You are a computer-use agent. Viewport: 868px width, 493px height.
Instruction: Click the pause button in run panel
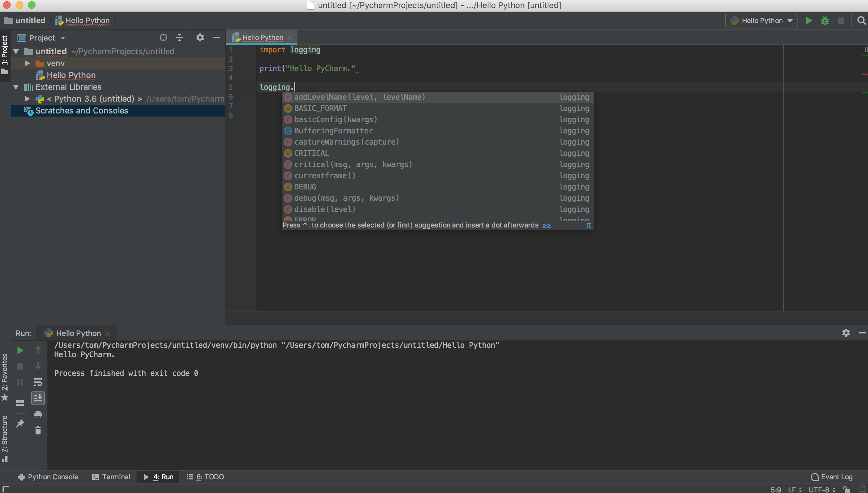click(x=20, y=382)
